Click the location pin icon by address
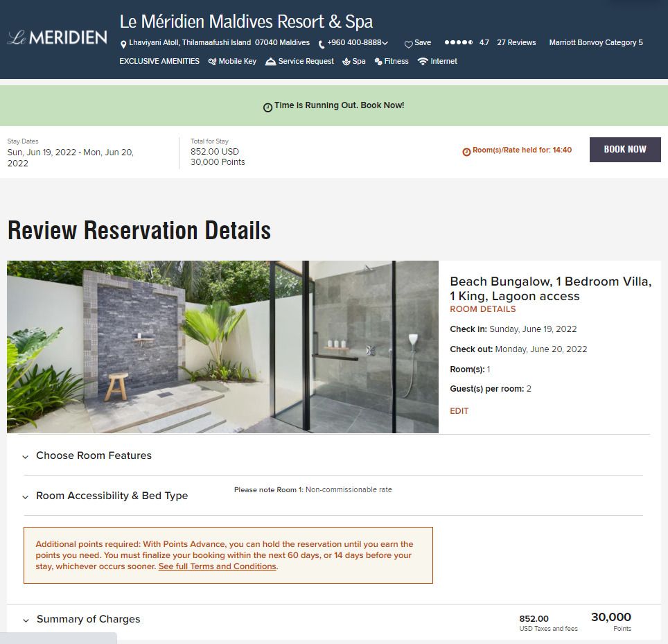 (123, 44)
